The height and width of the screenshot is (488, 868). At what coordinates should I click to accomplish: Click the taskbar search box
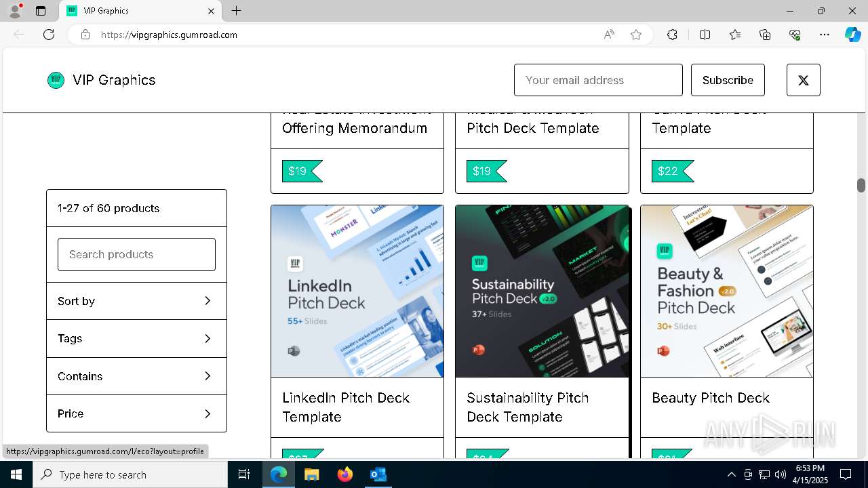coord(130,474)
